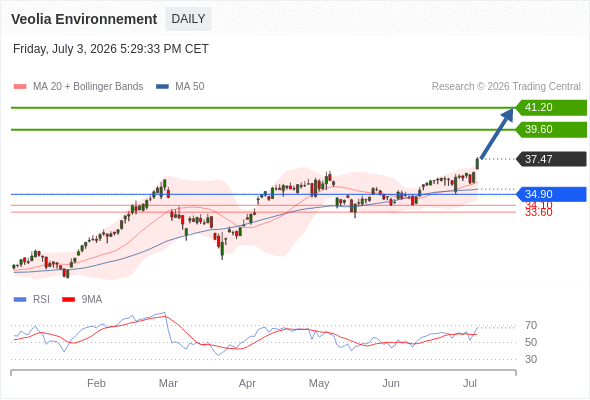The width and height of the screenshot is (590, 400).
Task: Click the 9MA red legend swatch
Action: tap(68, 300)
